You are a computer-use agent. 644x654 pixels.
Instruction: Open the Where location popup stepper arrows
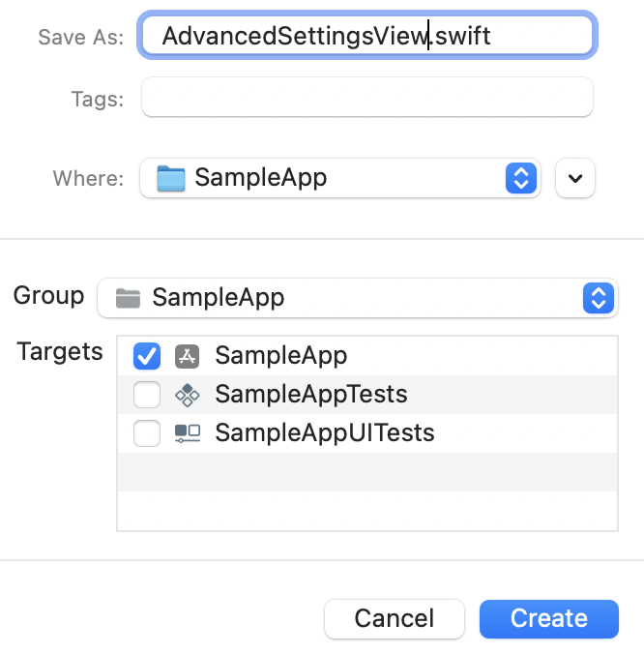(521, 178)
